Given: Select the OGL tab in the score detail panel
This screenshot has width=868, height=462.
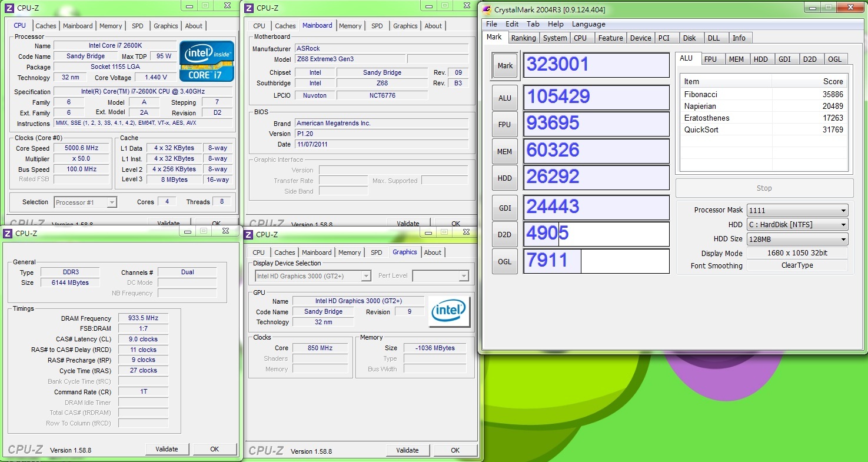Looking at the screenshot, I should (x=834, y=59).
